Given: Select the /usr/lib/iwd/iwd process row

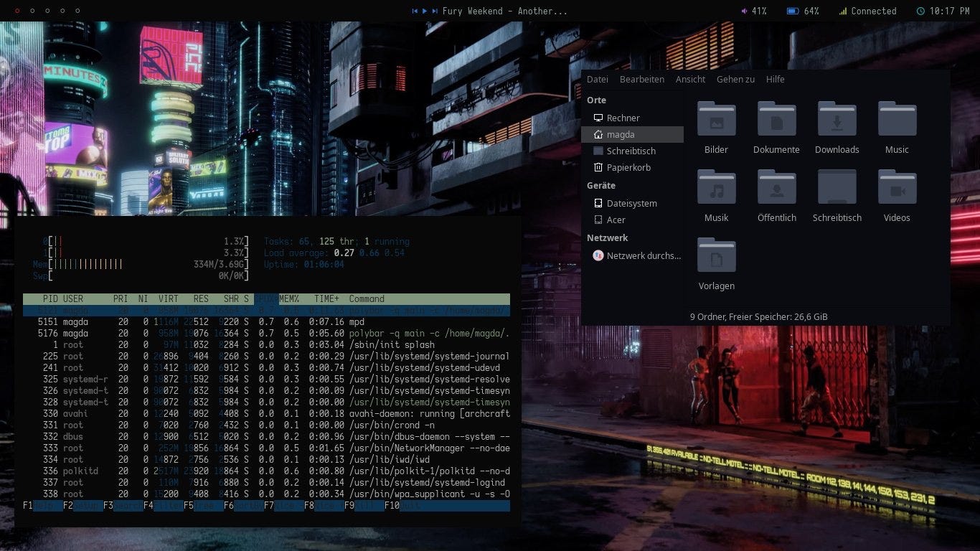Looking at the screenshot, I should [x=266, y=460].
